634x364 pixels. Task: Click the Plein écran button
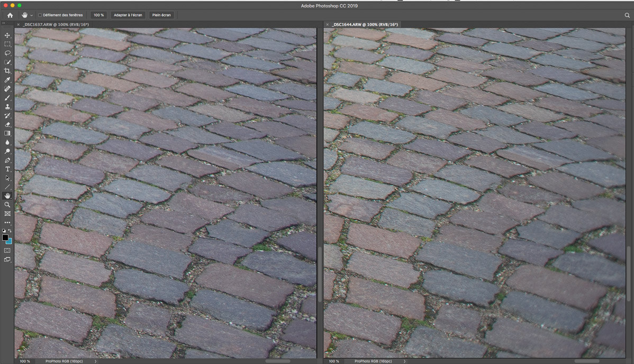162,15
